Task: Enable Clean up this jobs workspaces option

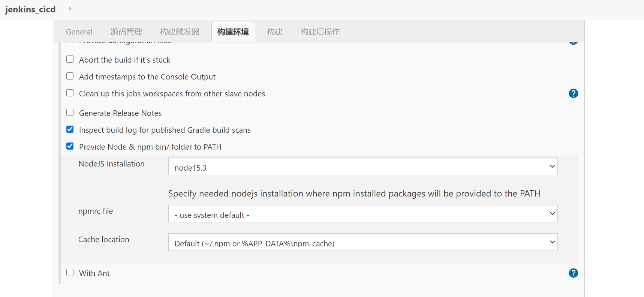Action: [x=70, y=93]
